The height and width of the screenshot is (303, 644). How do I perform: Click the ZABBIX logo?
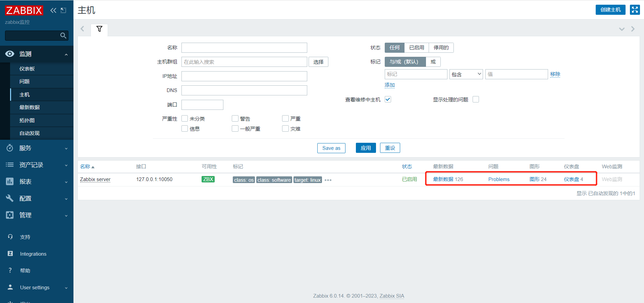[24, 10]
